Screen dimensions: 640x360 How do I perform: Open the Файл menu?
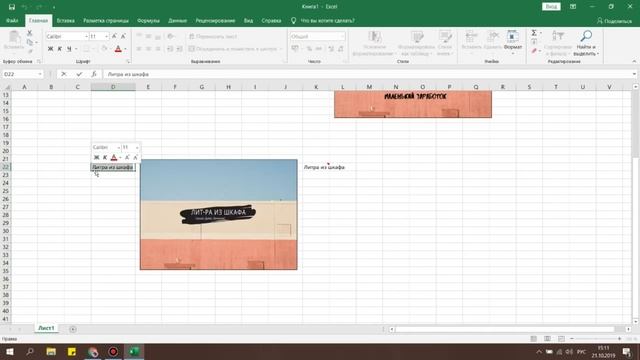pos(12,21)
